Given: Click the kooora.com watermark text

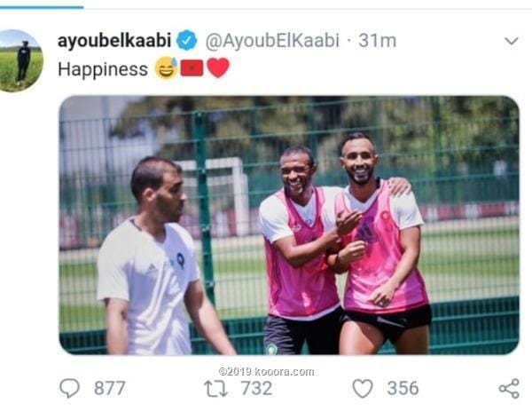Looking at the screenshot, I should (266, 372).
